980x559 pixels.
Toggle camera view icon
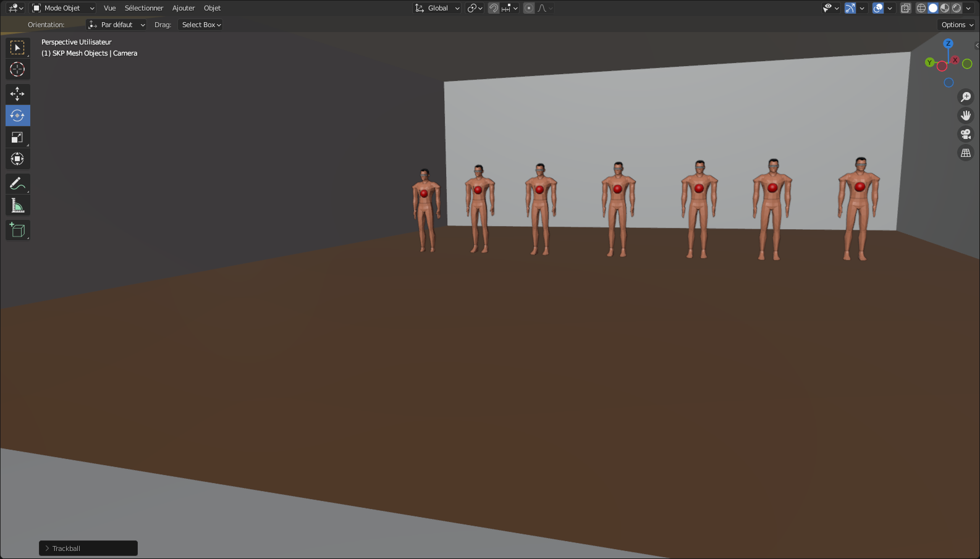click(x=966, y=134)
